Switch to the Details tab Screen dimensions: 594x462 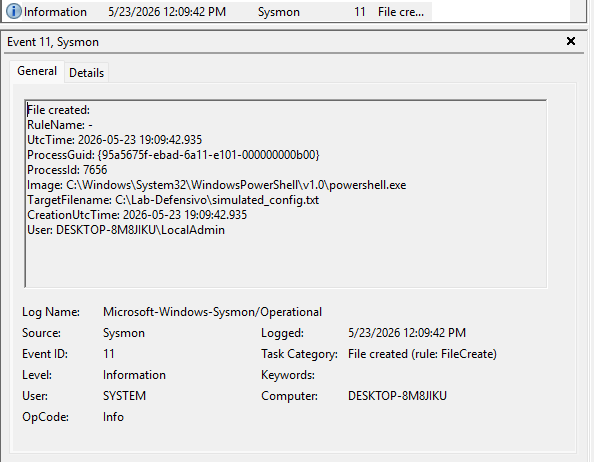86,72
